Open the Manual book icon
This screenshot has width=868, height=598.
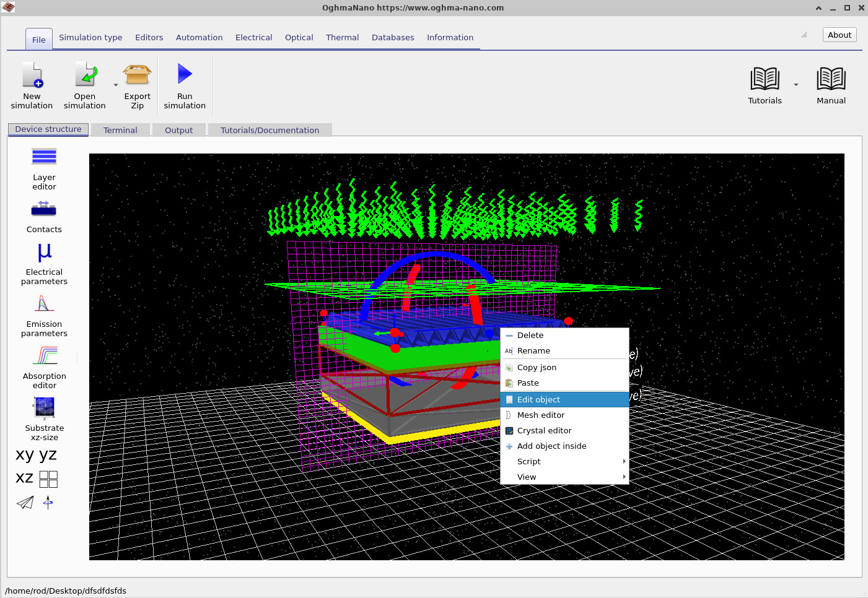point(831,79)
